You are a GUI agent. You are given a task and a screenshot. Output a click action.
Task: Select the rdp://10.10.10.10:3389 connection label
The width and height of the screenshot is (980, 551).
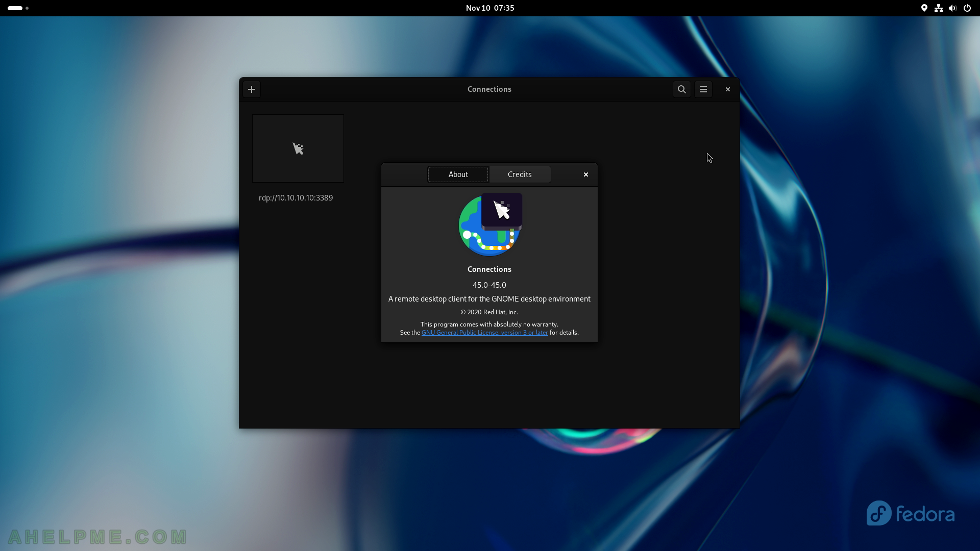point(296,198)
